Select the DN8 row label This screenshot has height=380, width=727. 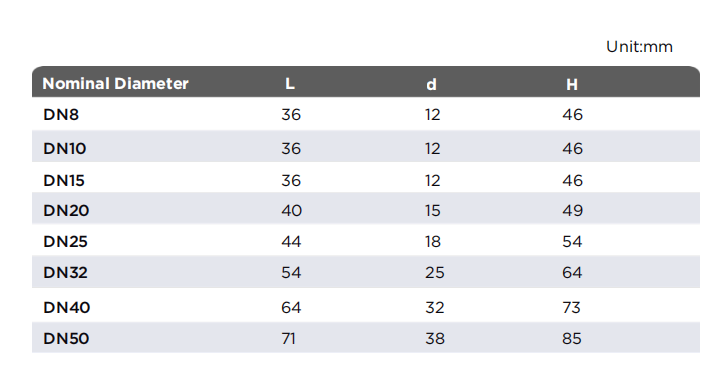click(x=61, y=114)
